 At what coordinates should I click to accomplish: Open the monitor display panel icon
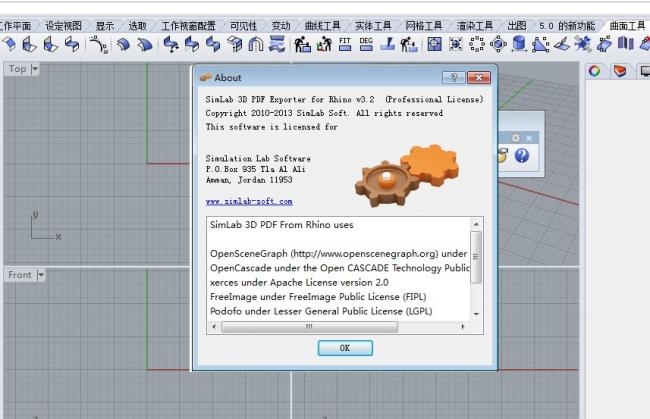(x=643, y=70)
